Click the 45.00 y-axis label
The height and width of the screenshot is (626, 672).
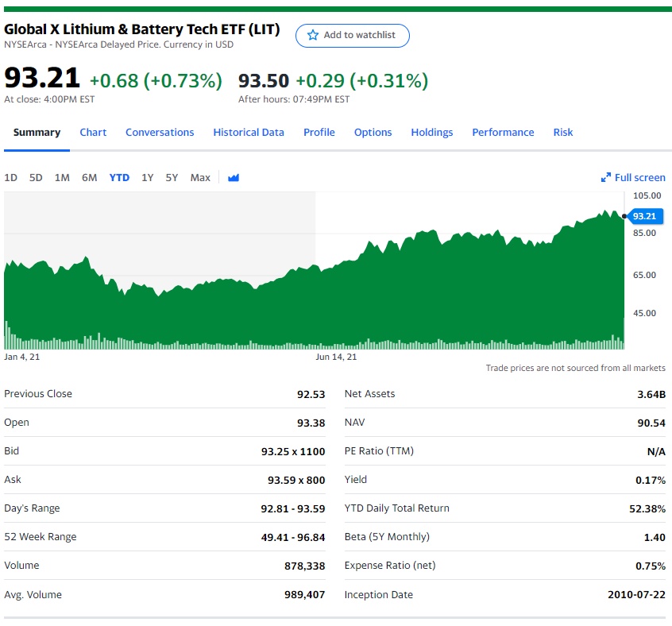(644, 313)
